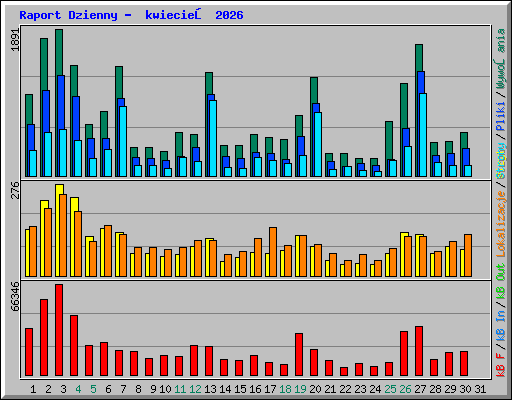Click day label 31 on the axis
Viewport: 512px width, 400px height.
480,389
